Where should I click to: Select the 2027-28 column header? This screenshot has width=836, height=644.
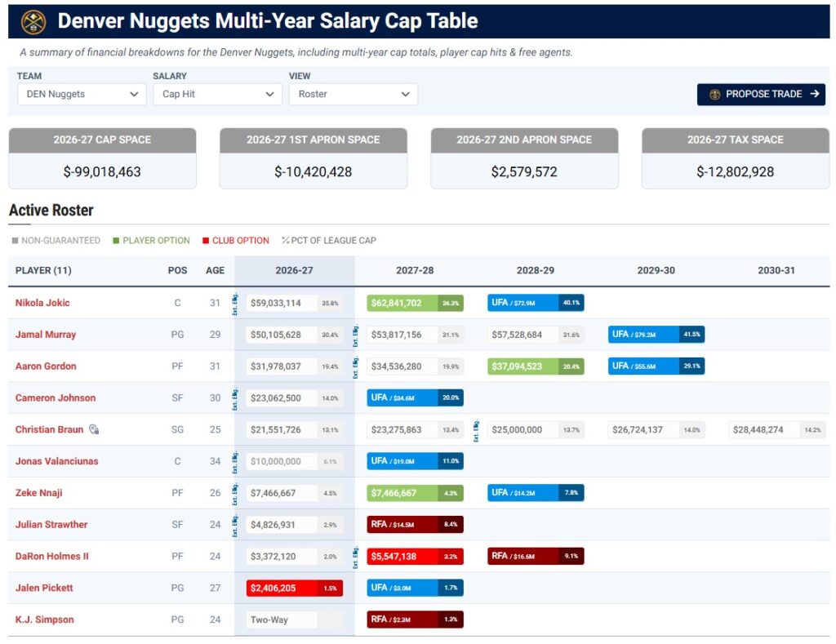click(x=415, y=270)
